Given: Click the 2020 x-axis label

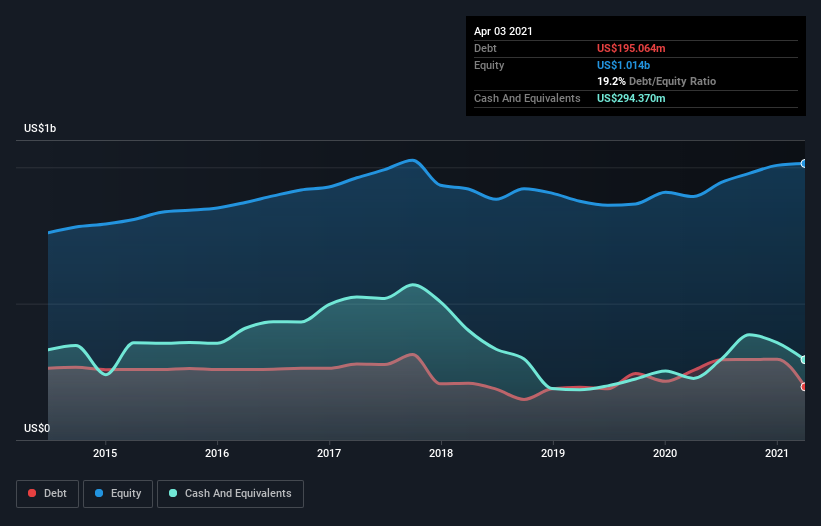Looking at the screenshot, I should coord(665,453).
